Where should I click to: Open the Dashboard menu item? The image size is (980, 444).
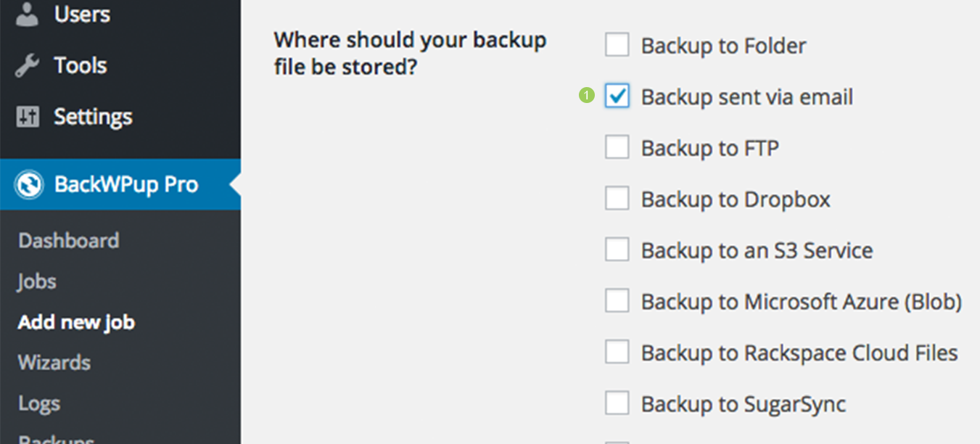[68, 240]
